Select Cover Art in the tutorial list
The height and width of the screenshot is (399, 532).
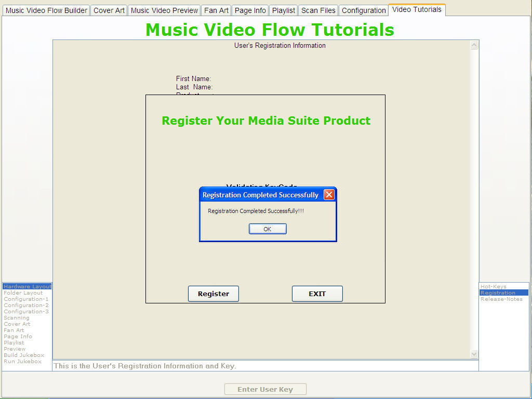click(x=27, y=324)
